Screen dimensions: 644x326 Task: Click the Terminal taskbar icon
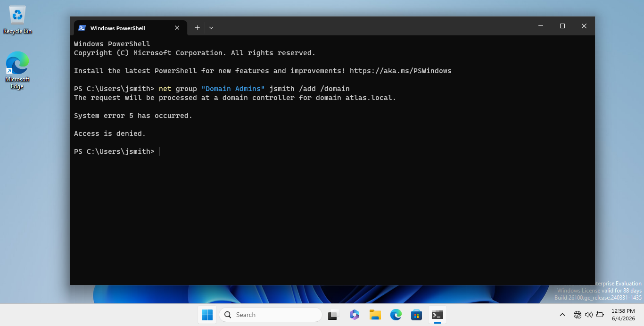(438, 315)
